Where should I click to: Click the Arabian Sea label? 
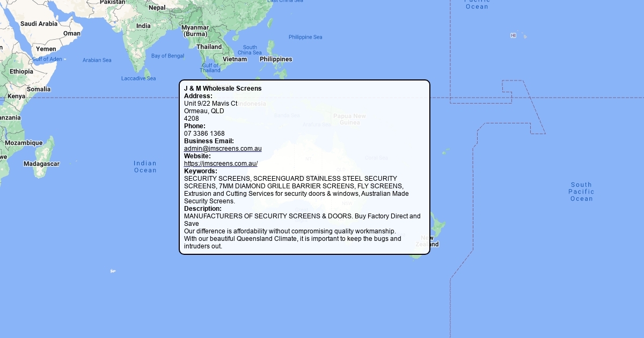click(x=97, y=60)
